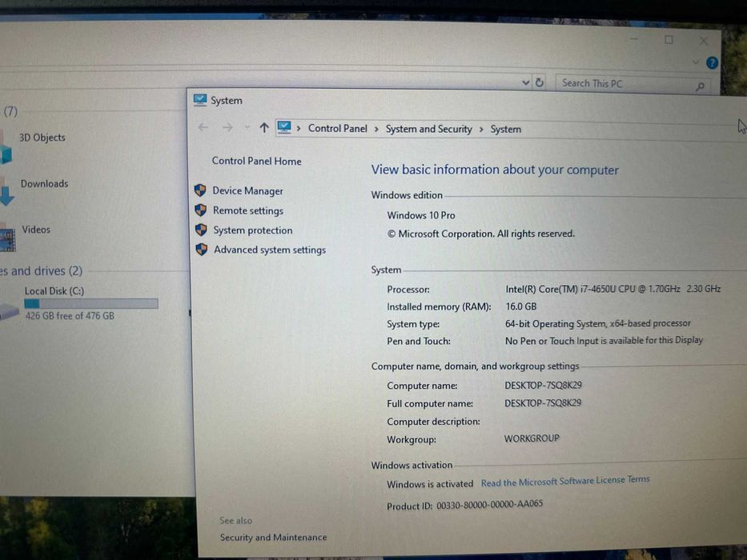Open the blue Help icon in This PC
The width and height of the screenshot is (747, 560).
(713, 62)
